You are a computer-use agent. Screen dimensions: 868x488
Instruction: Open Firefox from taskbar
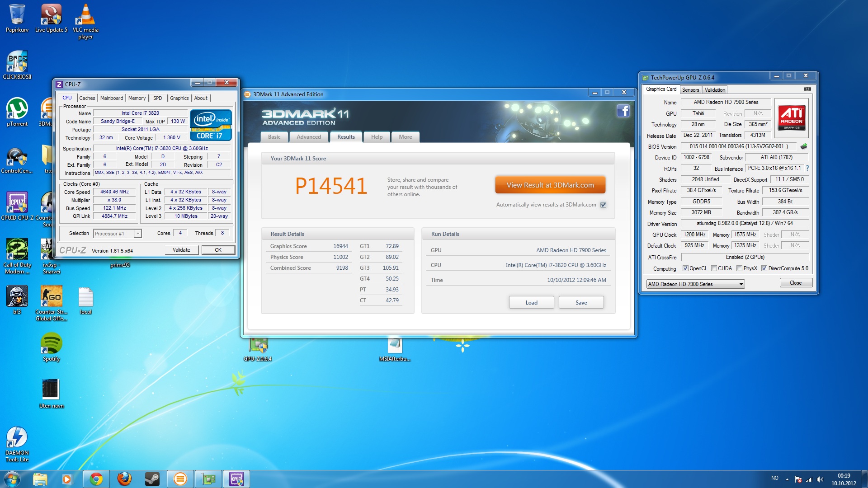[x=124, y=479]
